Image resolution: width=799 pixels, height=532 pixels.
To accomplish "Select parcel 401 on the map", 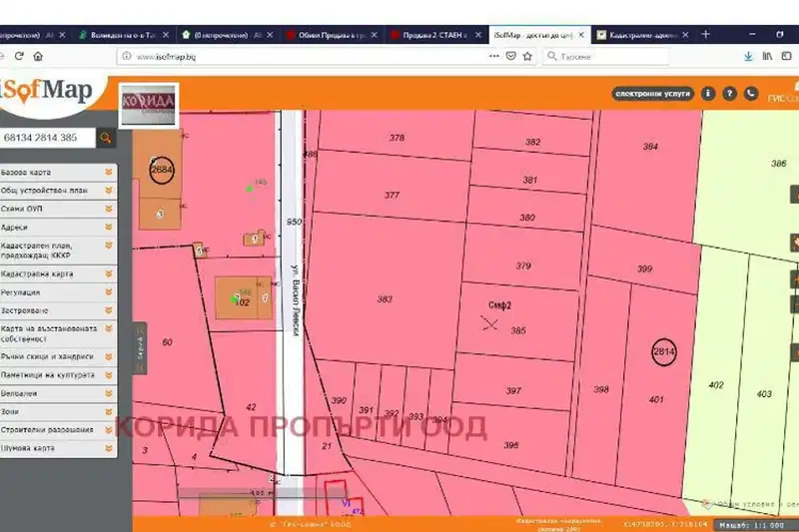I will click(656, 399).
